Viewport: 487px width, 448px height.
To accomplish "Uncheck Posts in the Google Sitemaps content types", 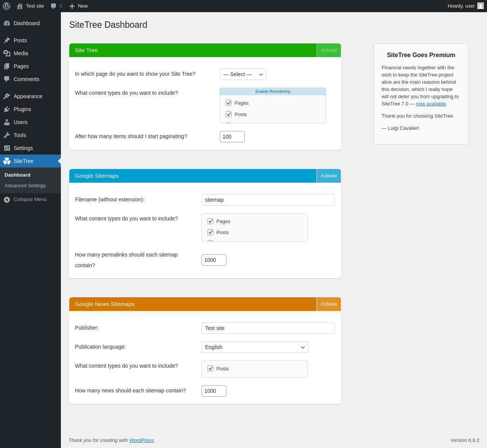I will tap(210, 232).
